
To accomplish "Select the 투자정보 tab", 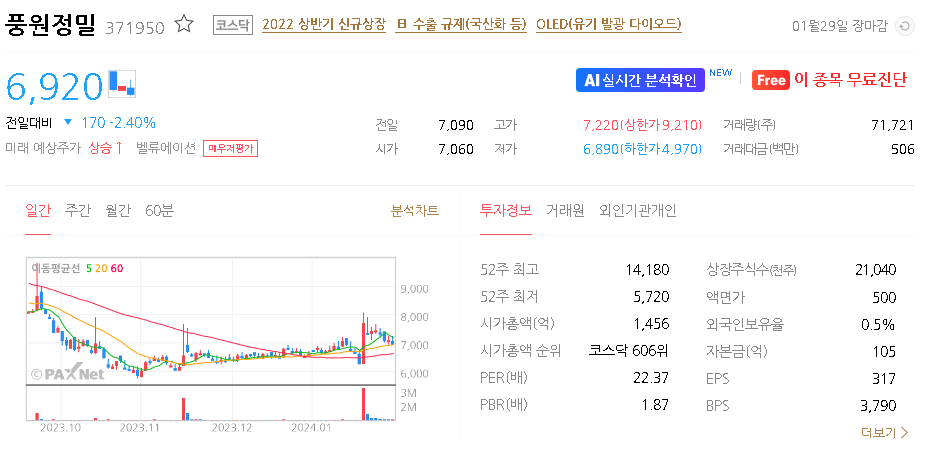I will pyautogui.click(x=505, y=210).
